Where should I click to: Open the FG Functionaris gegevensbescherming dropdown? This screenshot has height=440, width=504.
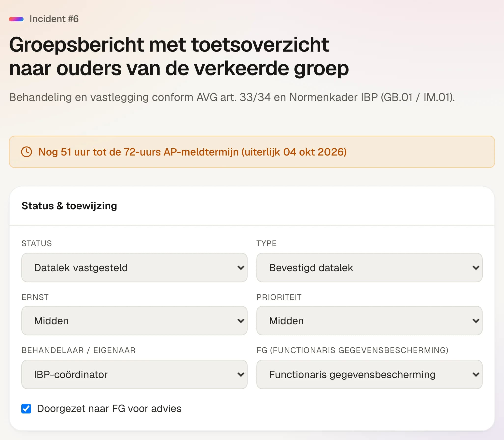pyautogui.click(x=369, y=374)
